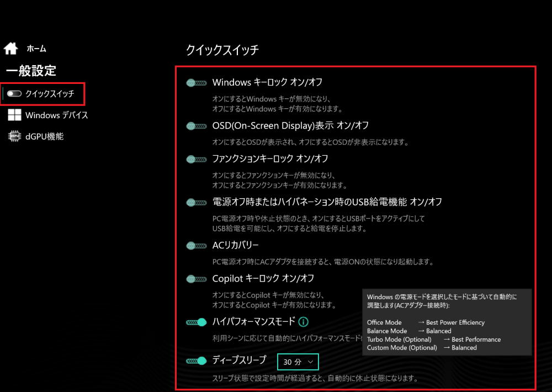Select dGPU機能 label in sidebar

44,136
